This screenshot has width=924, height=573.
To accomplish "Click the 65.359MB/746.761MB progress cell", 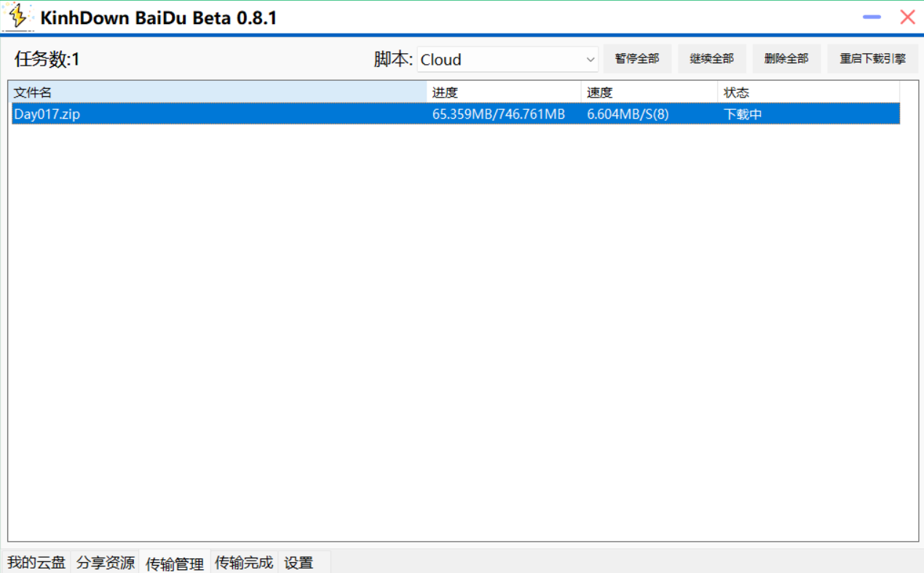I will [499, 114].
